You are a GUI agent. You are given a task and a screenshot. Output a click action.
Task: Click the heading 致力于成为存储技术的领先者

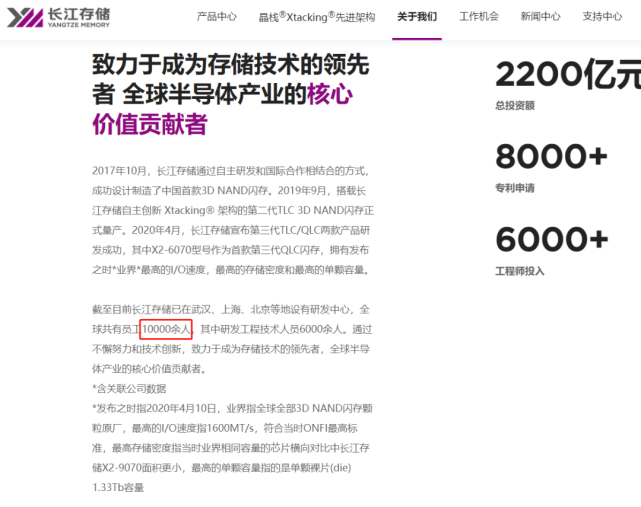(x=230, y=67)
